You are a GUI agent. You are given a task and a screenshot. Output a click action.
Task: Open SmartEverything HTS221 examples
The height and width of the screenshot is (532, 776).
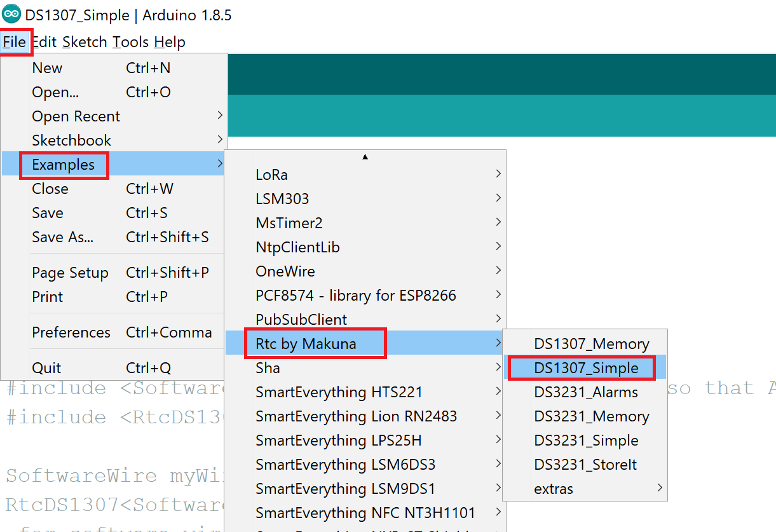(365, 392)
